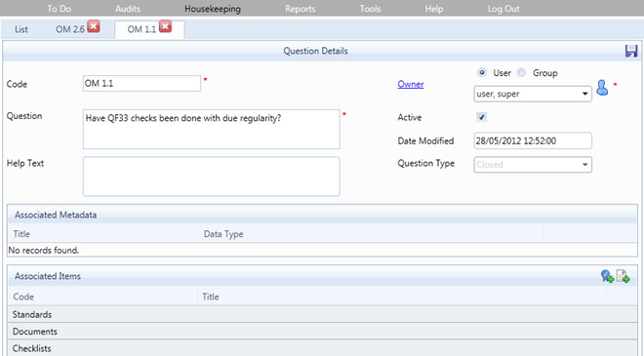Select the OM 1.1 tab
Image resolution: width=644 pixels, height=356 pixels.
click(x=141, y=29)
